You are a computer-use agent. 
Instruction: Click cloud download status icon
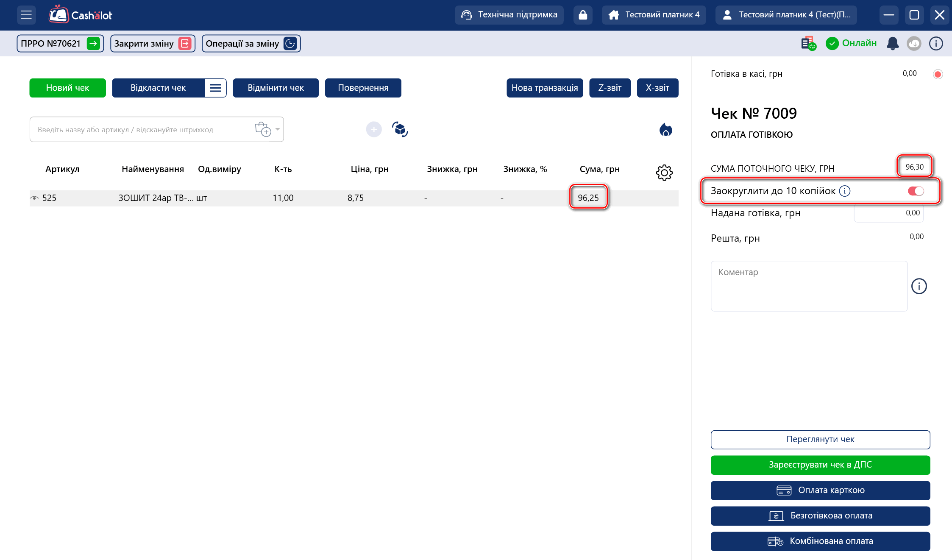[914, 43]
